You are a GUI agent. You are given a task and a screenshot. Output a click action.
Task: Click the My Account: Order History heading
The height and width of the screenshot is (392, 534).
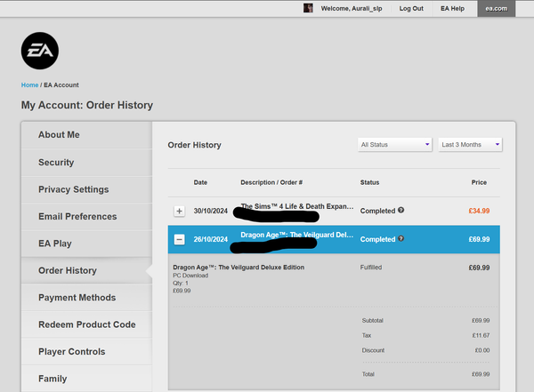click(87, 105)
